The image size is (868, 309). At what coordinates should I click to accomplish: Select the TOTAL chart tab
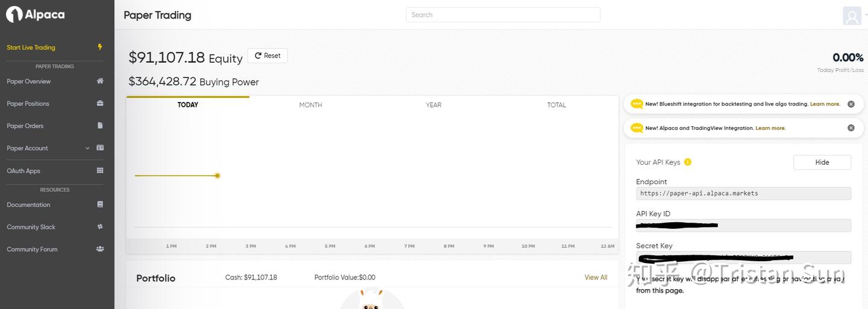coord(556,105)
